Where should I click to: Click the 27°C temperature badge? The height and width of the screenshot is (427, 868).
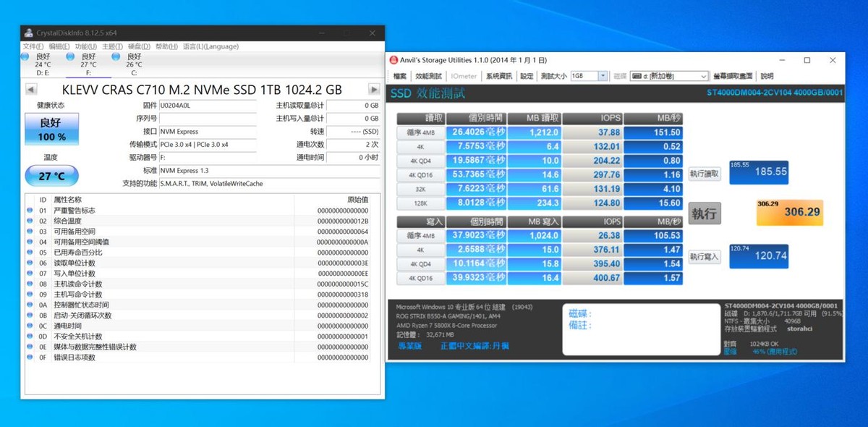51,175
